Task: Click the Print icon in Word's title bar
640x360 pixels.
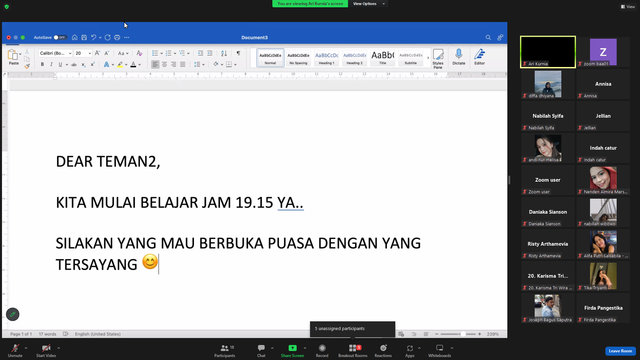Action: click(x=117, y=38)
